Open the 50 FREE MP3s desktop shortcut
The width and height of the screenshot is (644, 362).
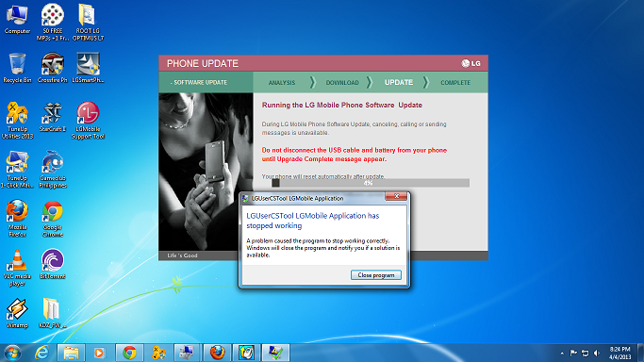[x=53, y=23]
